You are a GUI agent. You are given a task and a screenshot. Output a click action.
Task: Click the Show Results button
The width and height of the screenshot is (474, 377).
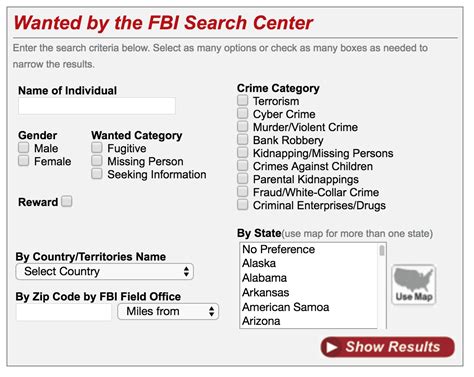[x=388, y=347]
